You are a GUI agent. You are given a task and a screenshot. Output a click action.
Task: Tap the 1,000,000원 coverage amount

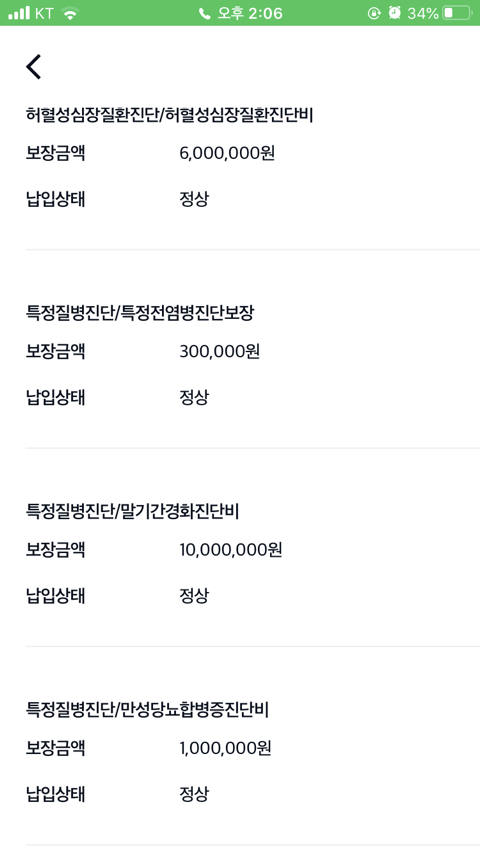pyautogui.click(x=225, y=748)
